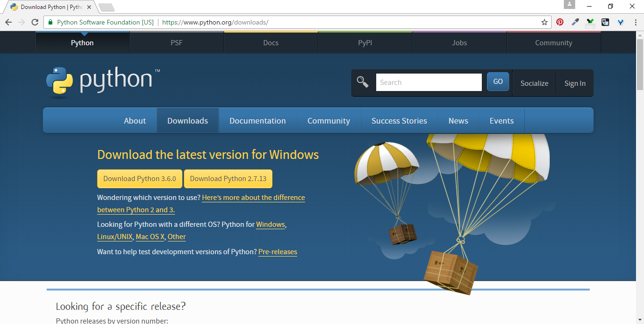The width and height of the screenshot is (644, 324).
Task: Open the eyedropper color picker extension
Action: point(575,22)
